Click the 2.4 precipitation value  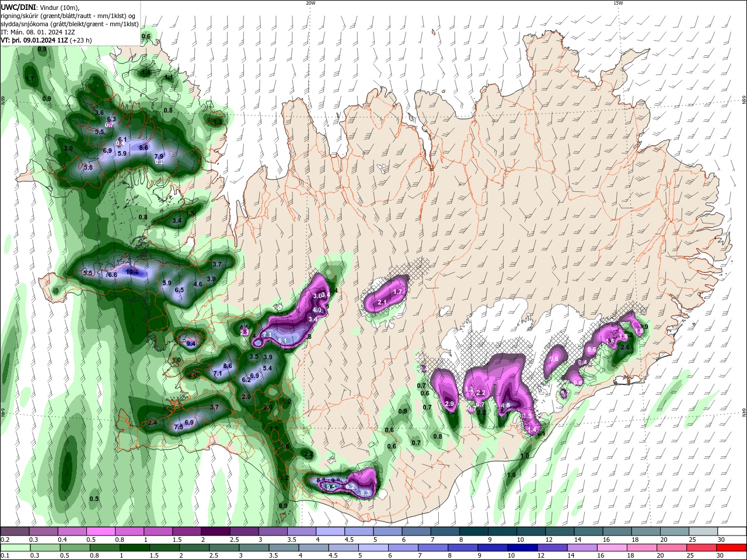click(x=153, y=422)
